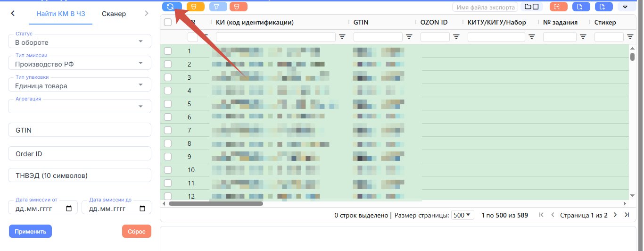Viewport: 644px width, 251px height.
Task: Open the Статус dropdown
Action: (x=80, y=41)
